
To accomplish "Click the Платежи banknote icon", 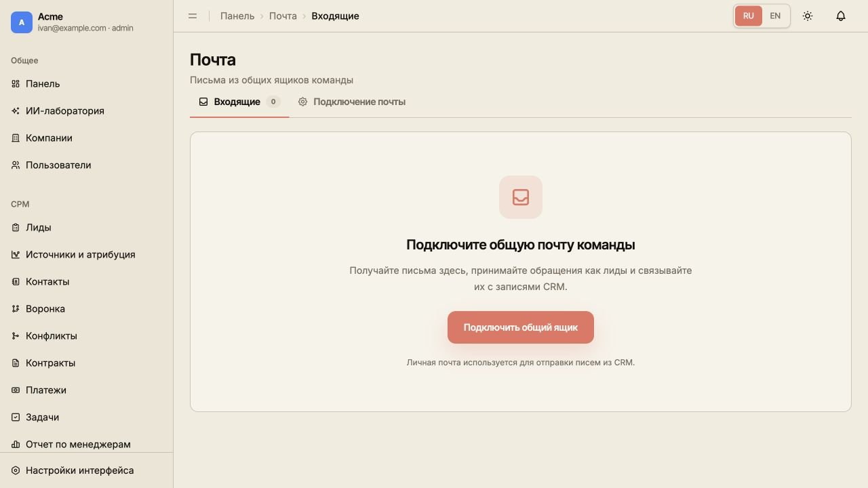I will click(x=16, y=390).
